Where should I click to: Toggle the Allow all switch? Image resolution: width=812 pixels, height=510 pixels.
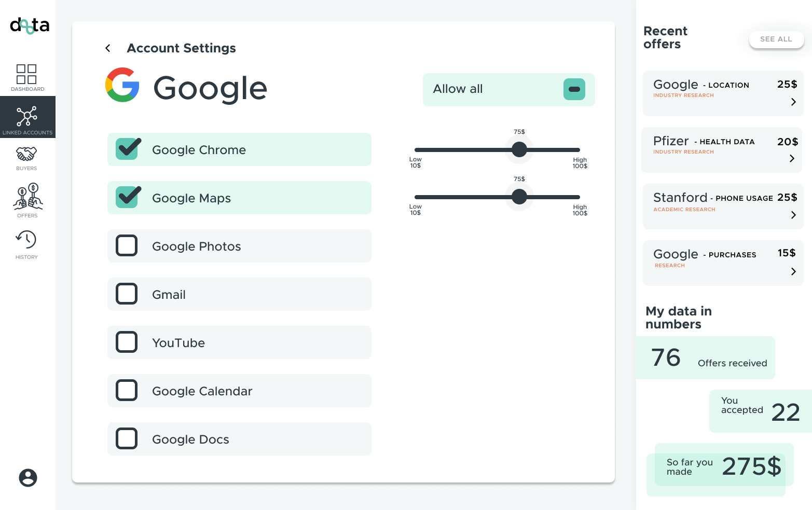click(574, 89)
